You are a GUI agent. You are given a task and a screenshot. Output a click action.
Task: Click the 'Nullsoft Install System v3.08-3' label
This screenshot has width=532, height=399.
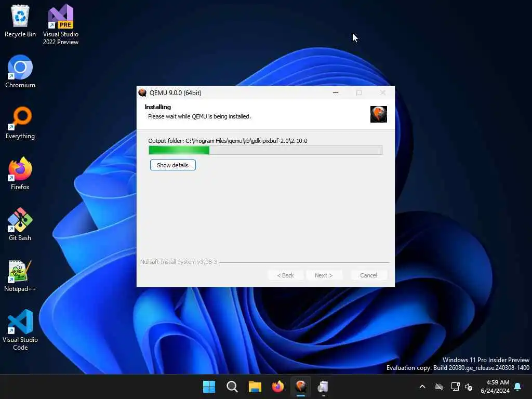179,262
